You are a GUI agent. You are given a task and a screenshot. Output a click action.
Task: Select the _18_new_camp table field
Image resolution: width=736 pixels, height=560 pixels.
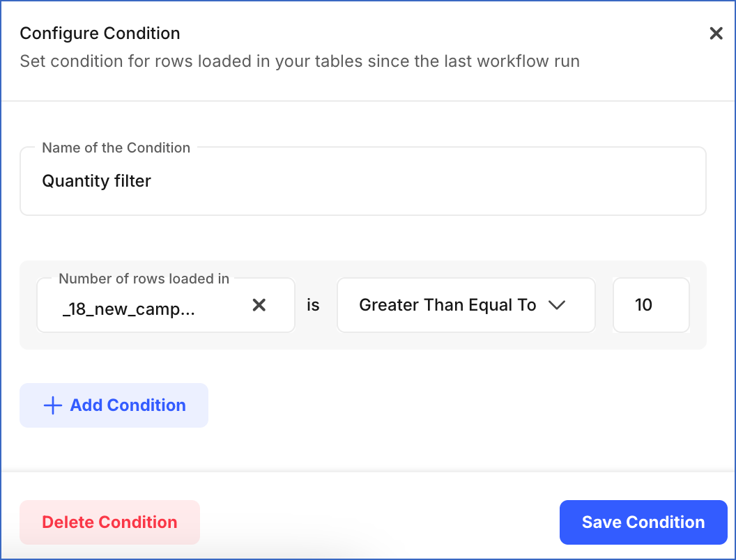[139, 309]
